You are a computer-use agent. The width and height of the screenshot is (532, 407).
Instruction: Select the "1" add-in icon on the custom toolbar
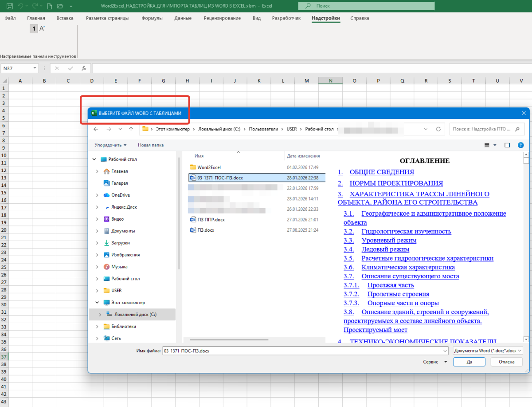33,28
